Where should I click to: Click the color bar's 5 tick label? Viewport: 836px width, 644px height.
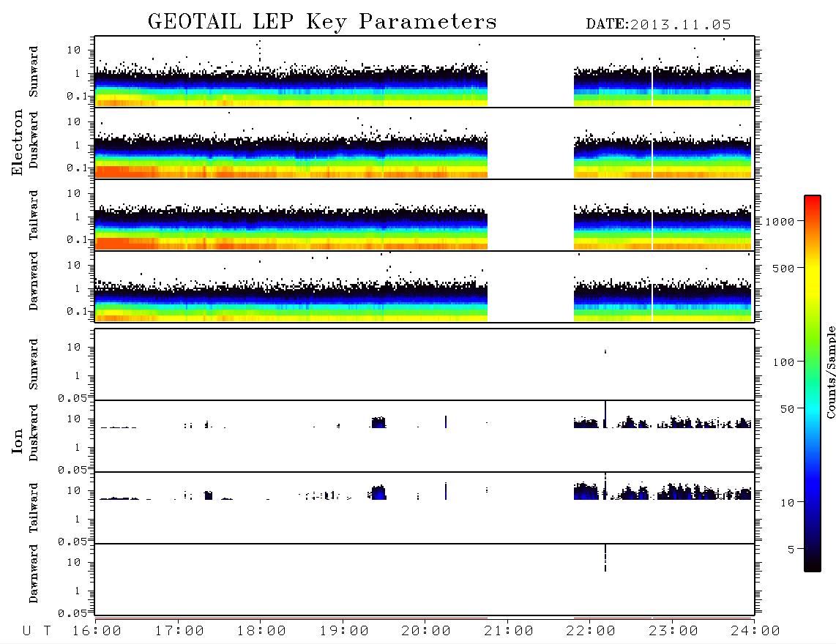click(x=791, y=549)
